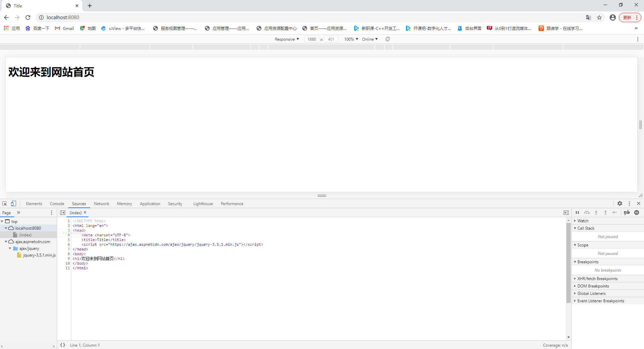Pause script execution
The width and height of the screenshot is (644, 349).
click(577, 212)
